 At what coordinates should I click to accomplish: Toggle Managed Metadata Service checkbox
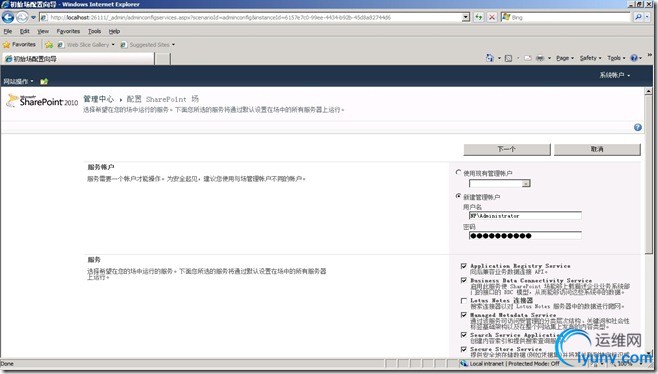coord(464,314)
